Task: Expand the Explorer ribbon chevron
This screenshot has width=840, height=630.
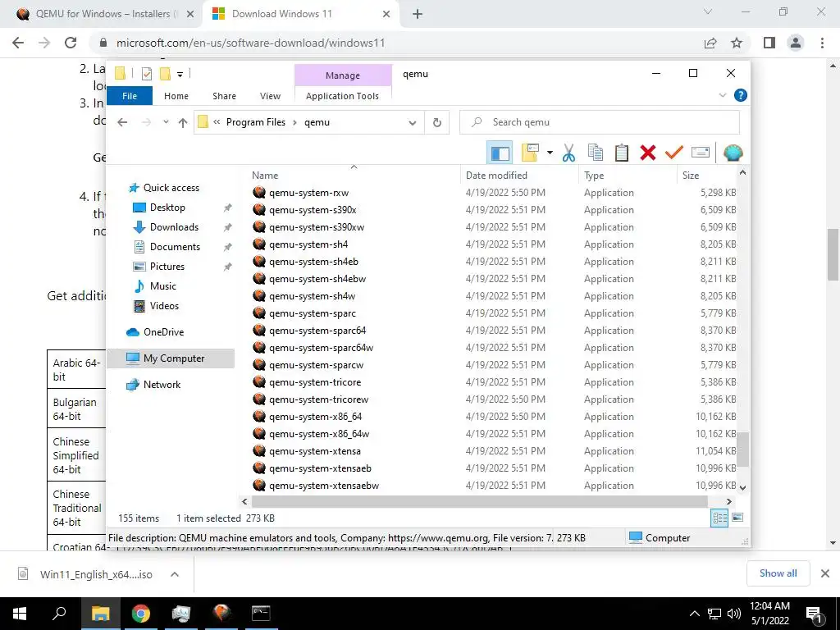Action: point(722,95)
